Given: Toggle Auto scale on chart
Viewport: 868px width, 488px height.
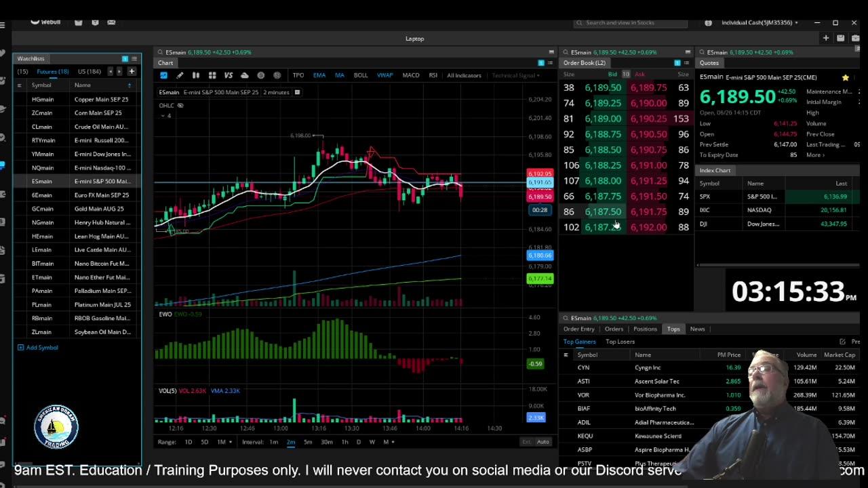Looking at the screenshot, I should coord(542,442).
